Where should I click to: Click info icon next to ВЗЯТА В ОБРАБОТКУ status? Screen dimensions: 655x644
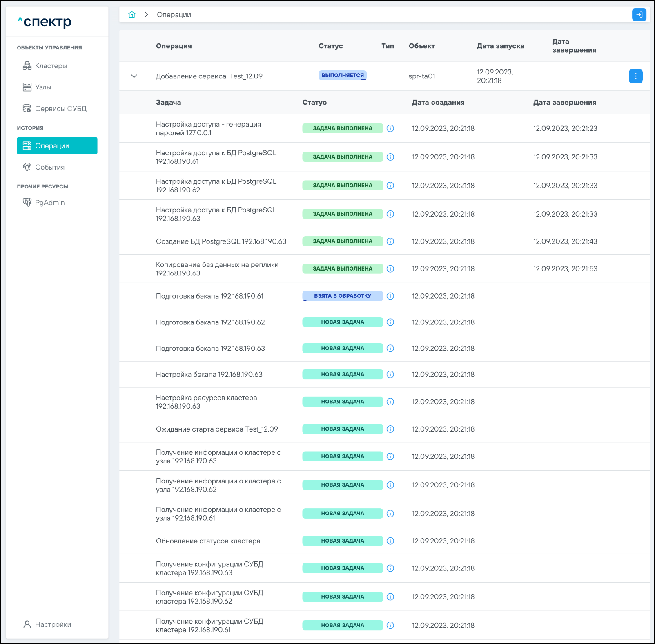390,296
